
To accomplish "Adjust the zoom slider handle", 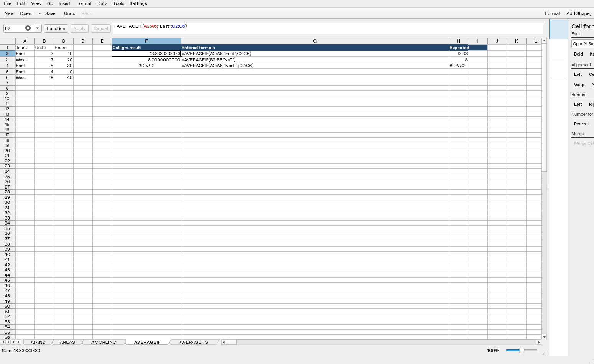I will pyautogui.click(x=522, y=351).
